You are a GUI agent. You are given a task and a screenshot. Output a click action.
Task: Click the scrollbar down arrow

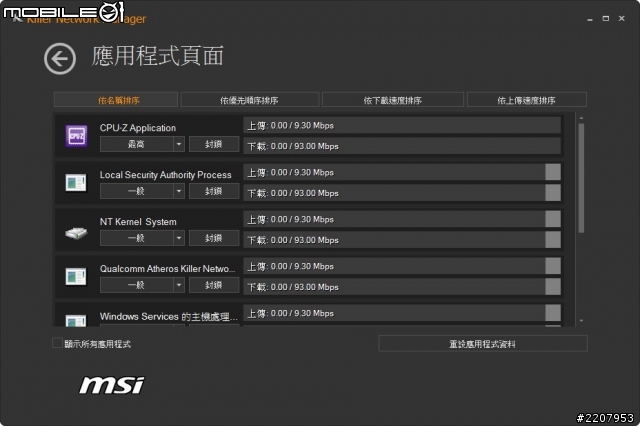(581, 321)
